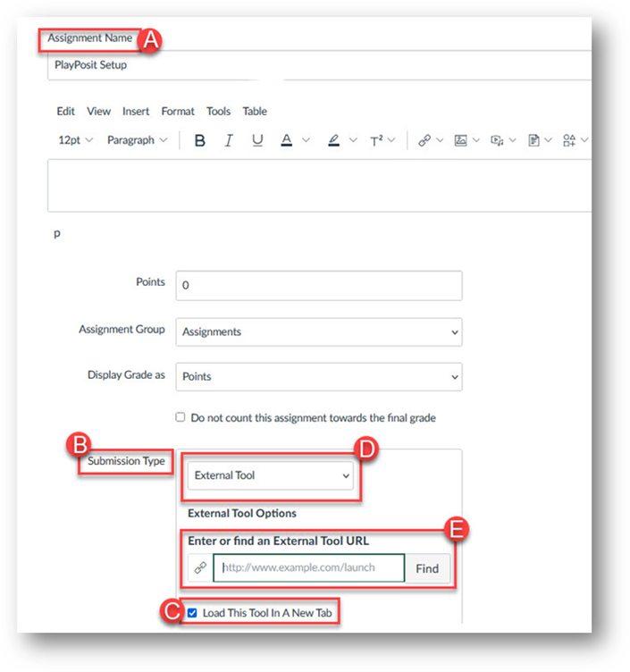Click the upload media icon
This screenshot has height=672, width=630.
coord(497,140)
